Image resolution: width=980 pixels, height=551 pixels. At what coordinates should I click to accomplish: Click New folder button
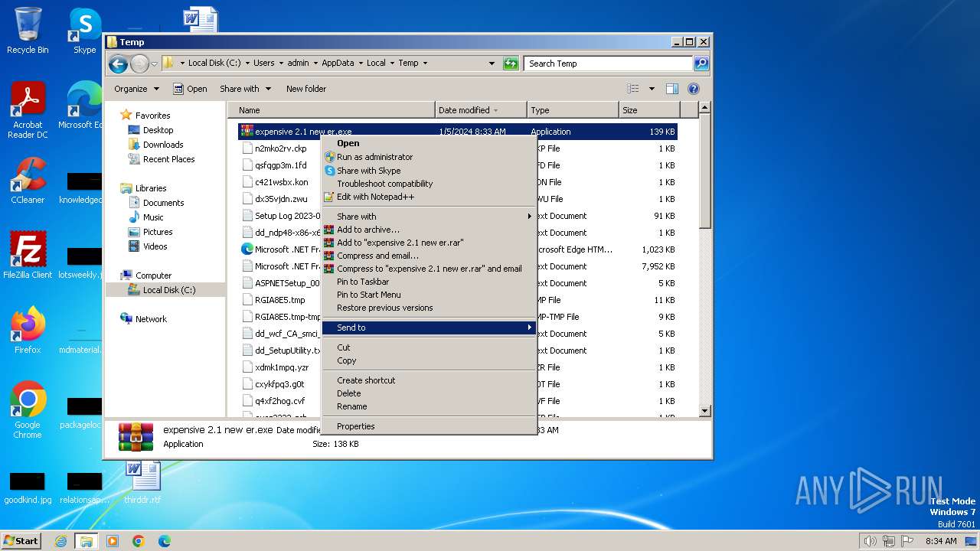pos(306,89)
